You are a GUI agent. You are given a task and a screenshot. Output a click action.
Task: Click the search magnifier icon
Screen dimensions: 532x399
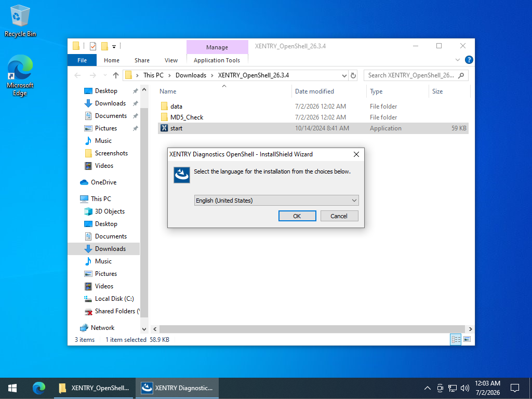(x=461, y=75)
